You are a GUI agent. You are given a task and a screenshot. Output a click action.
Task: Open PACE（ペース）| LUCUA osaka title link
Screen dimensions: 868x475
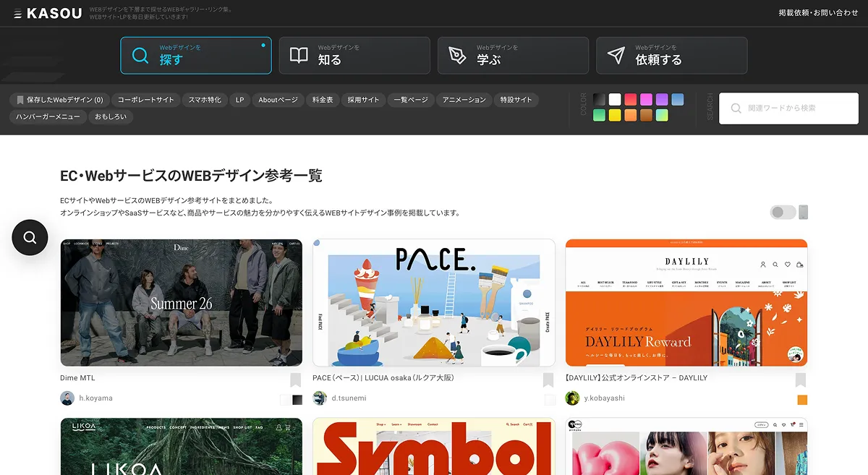[383, 378]
